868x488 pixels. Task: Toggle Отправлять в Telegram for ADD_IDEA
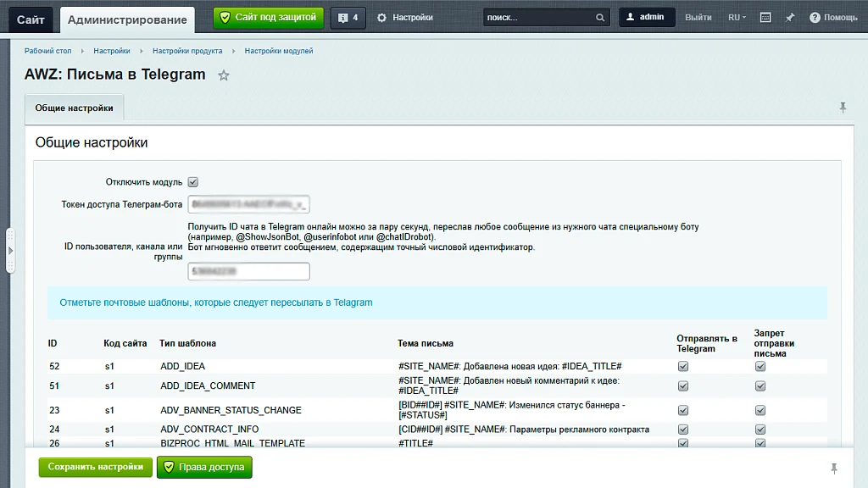tap(683, 366)
